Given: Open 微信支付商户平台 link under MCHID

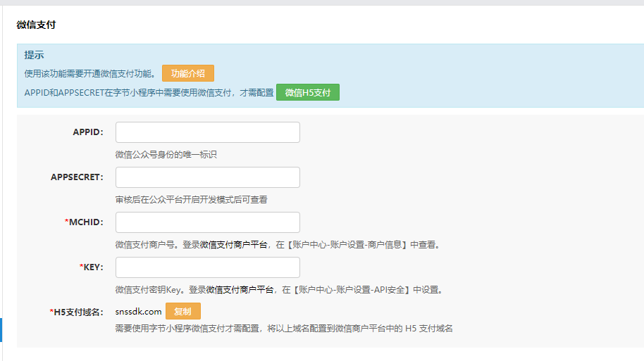Looking at the screenshot, I should point(234,245).
